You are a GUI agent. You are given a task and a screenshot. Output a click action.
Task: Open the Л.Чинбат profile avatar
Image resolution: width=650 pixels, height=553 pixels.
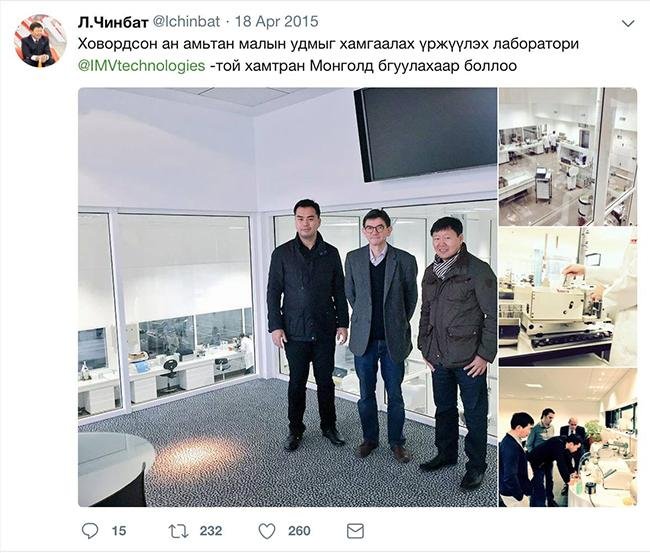[41, 41]
